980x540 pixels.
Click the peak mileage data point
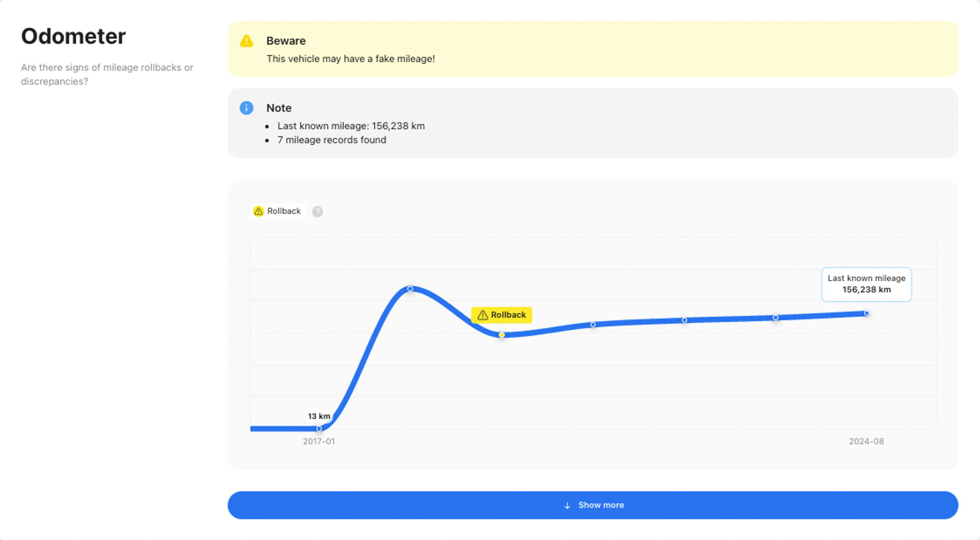click(410, 289)
